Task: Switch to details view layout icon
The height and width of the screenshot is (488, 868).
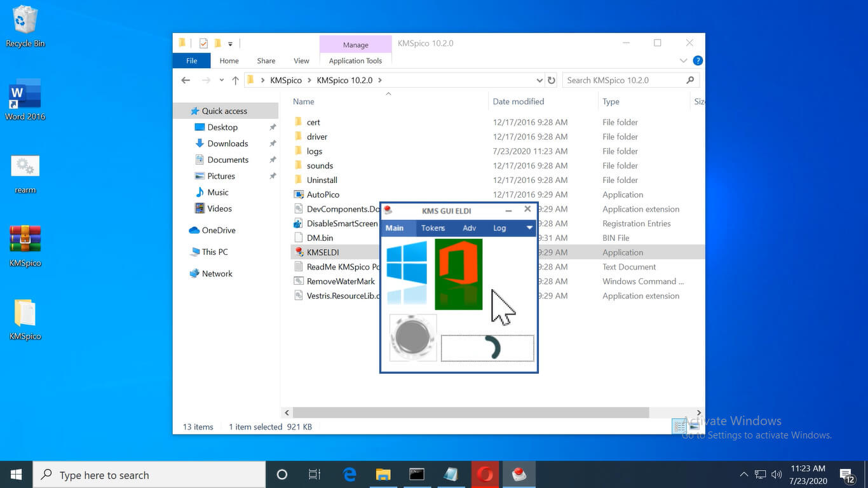Action: (679, 426)
